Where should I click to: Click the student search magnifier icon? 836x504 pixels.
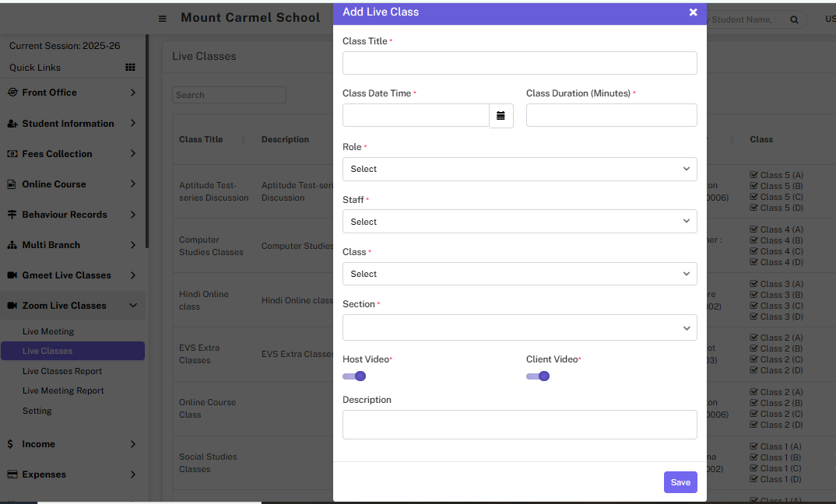[x=794, y=19]
